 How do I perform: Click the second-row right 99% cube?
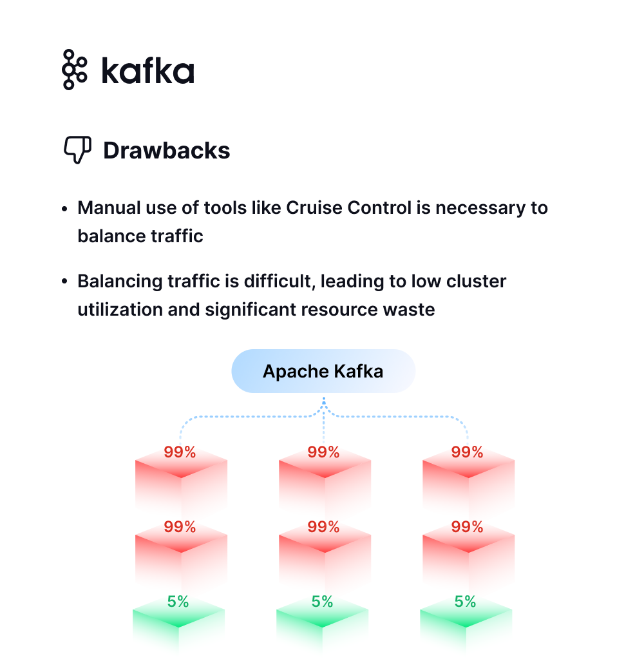468,551
